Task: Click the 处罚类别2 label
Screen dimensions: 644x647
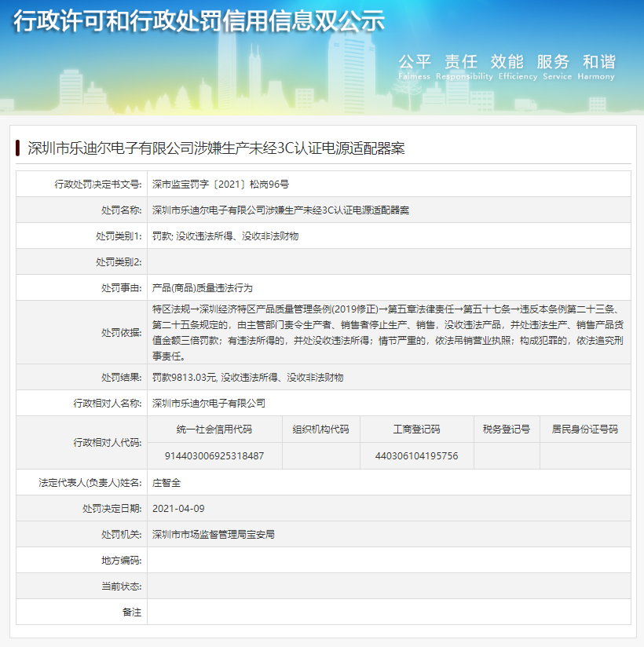Action: tap(119, 262)
